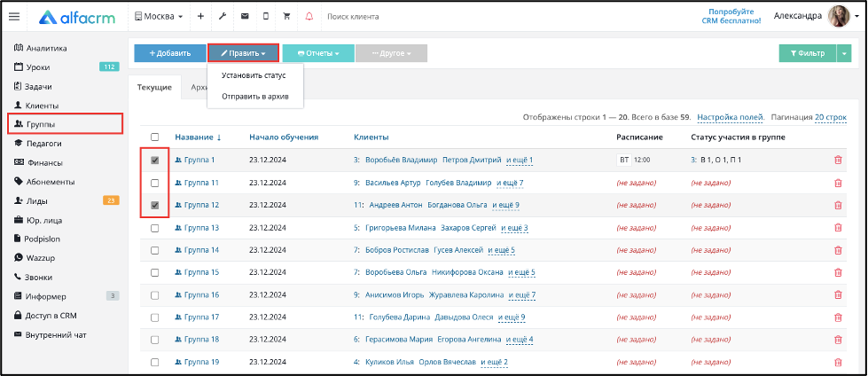The height and width of the screenshot is (376, 868).
Task: Open Доступ в CRM in the sidebar
Action: [45, 316]
